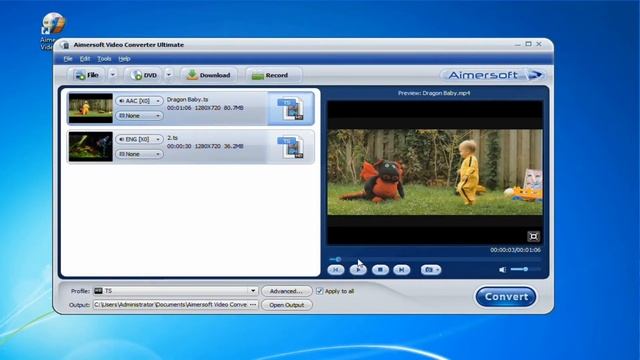Open the Profile TS dropdown

176,291
